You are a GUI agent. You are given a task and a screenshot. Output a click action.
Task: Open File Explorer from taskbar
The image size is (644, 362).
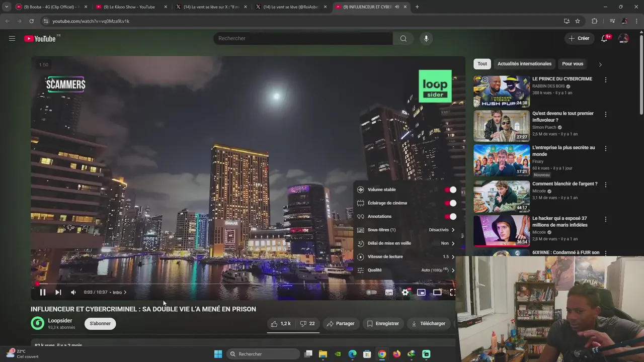[323, 354]
